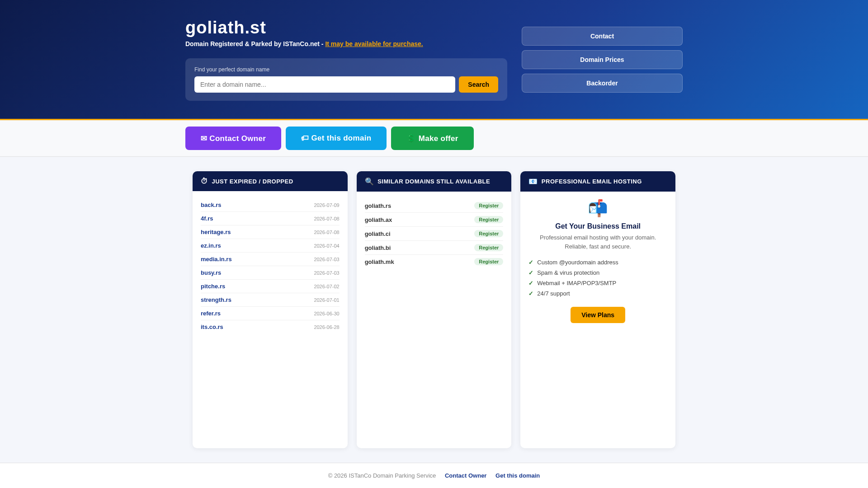The image size is (868, 488).
Task: Open the media.in.rs domain link
Action: click(216, 259)
